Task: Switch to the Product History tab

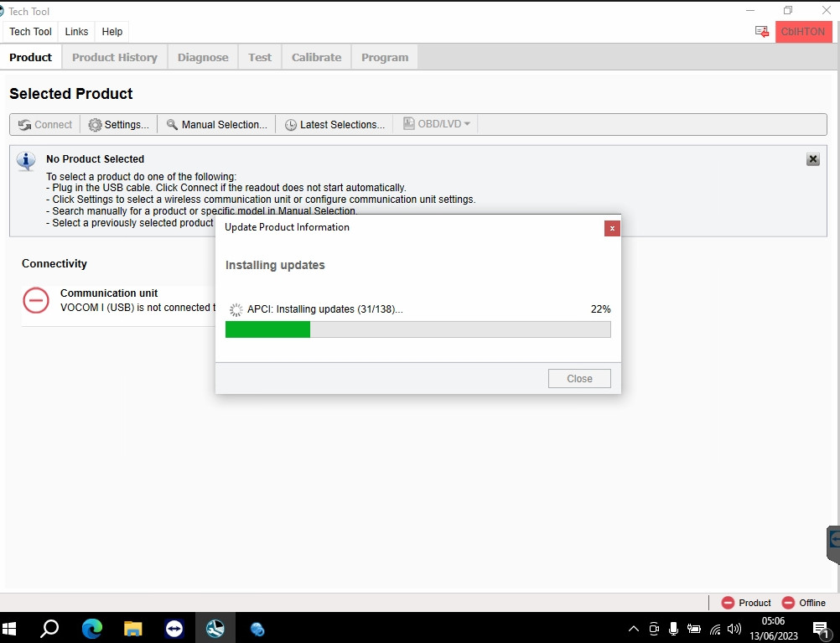Action: 115,57
